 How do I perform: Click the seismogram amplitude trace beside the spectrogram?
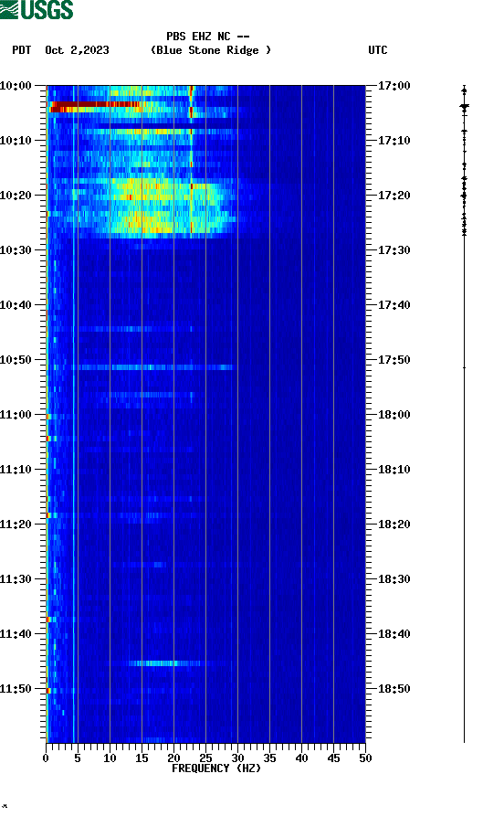(x=465, y=414)
